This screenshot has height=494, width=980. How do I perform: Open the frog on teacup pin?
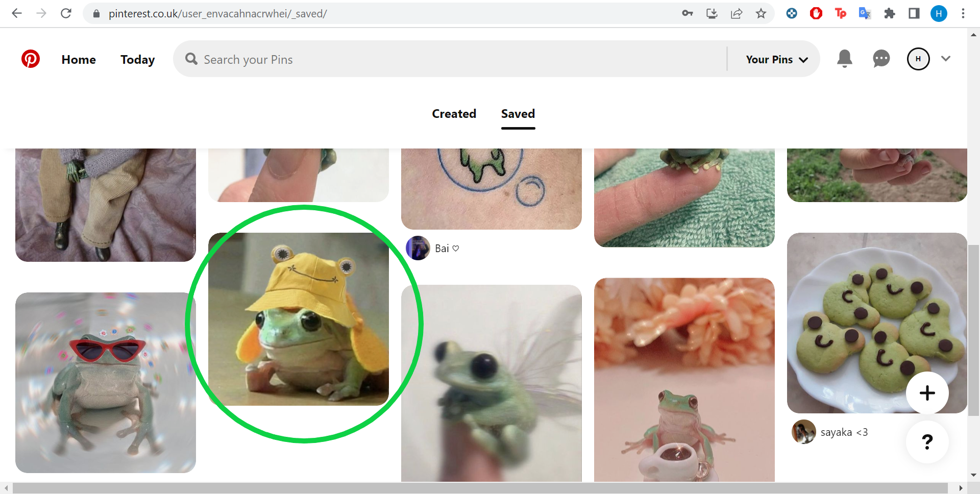(684, 380)
